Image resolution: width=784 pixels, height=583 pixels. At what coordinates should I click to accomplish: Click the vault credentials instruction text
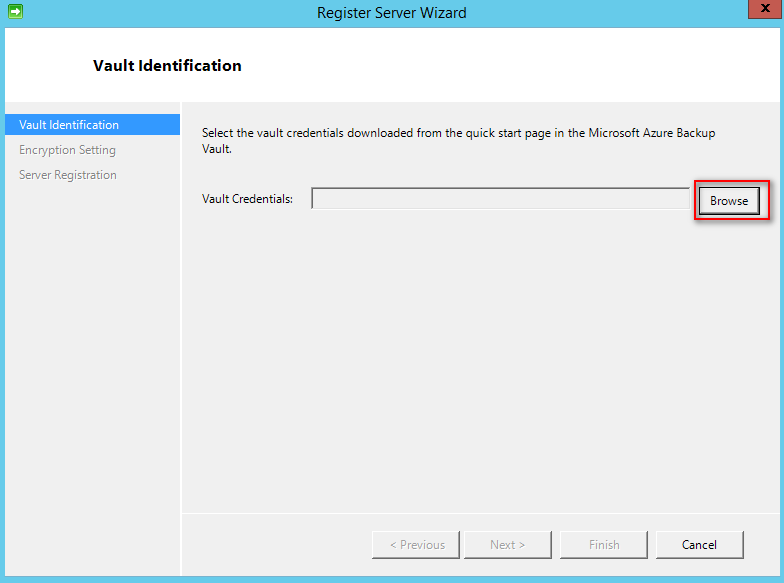[458, 133]
